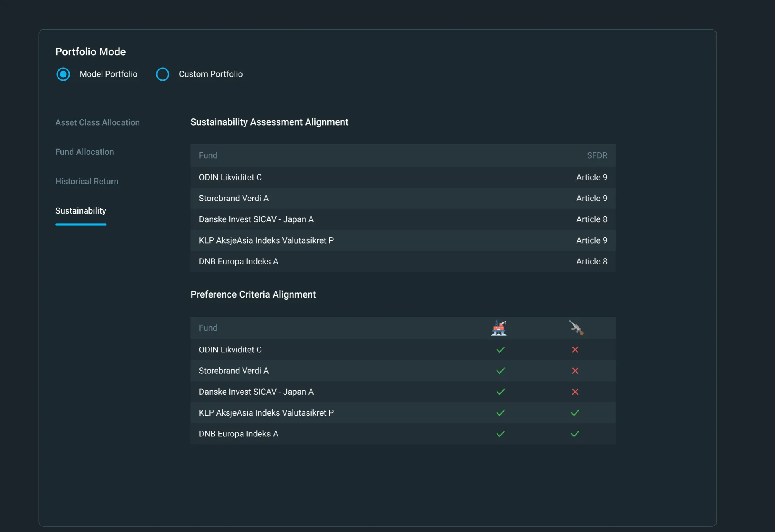775x532 pixels.
Task: Click the Portfolio Mode heading
Action: [x=90, y=52]
